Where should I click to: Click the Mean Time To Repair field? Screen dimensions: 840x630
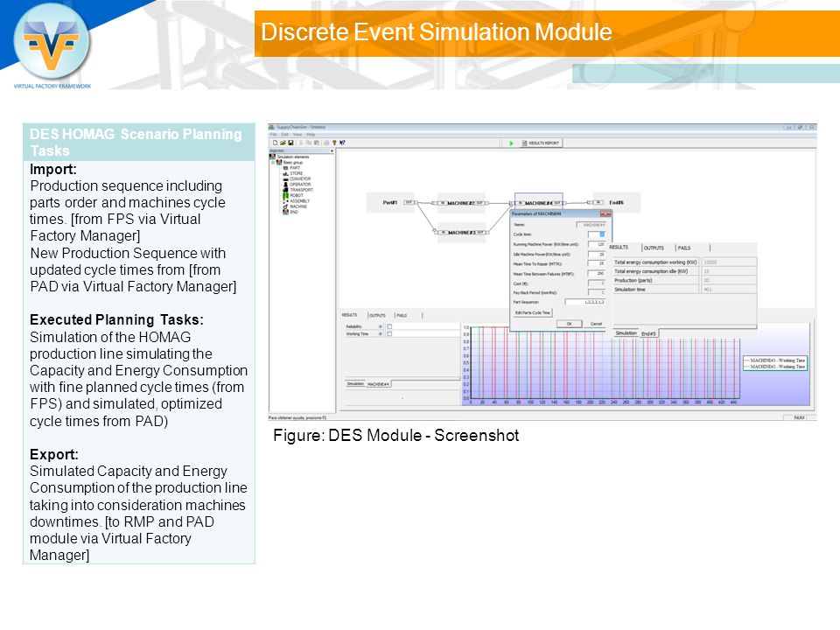click(596, 263)
